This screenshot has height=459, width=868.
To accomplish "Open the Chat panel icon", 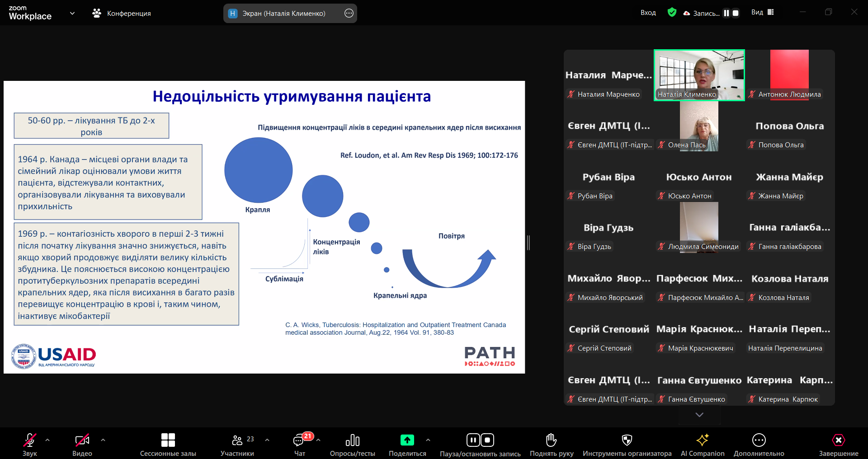I will click(299, 440).
